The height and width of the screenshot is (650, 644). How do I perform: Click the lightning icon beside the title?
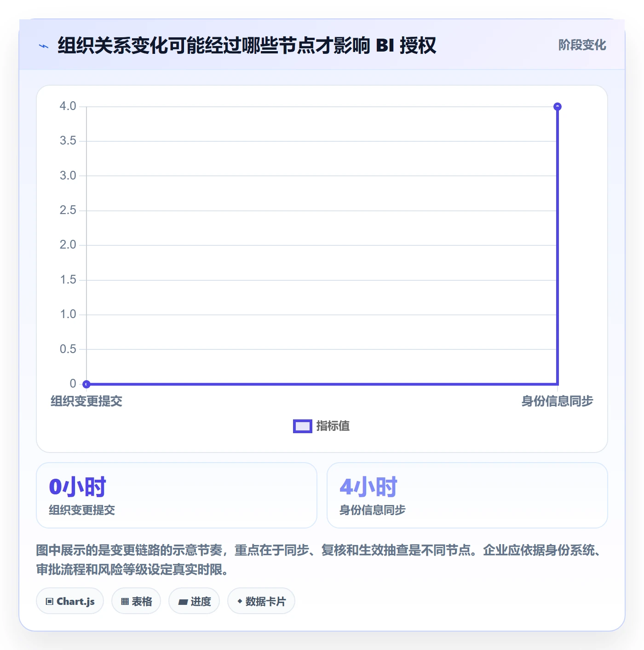[x=44, y=46]
